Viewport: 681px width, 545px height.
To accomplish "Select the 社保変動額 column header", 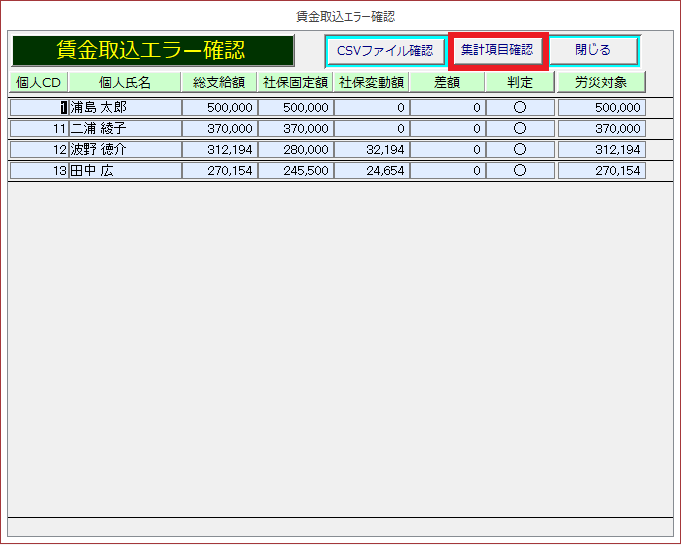I will pos(371,82).
